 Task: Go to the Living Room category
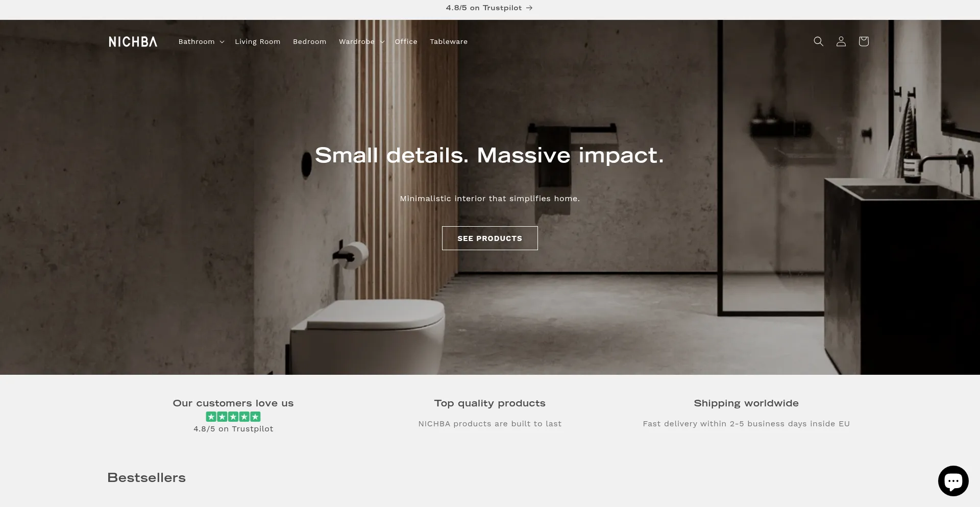tap(257, 41)
